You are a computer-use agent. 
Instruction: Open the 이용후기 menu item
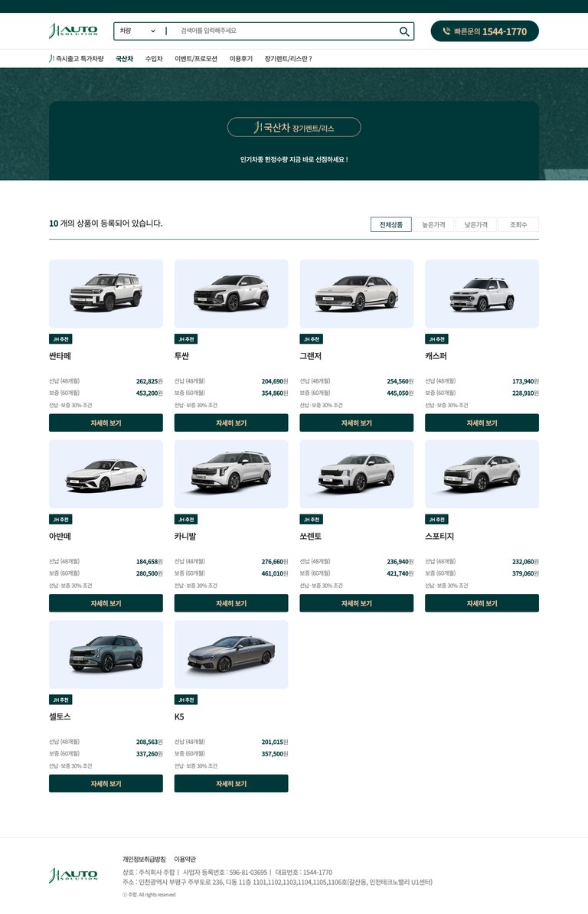pyautogui.click(x=240, y=59)
